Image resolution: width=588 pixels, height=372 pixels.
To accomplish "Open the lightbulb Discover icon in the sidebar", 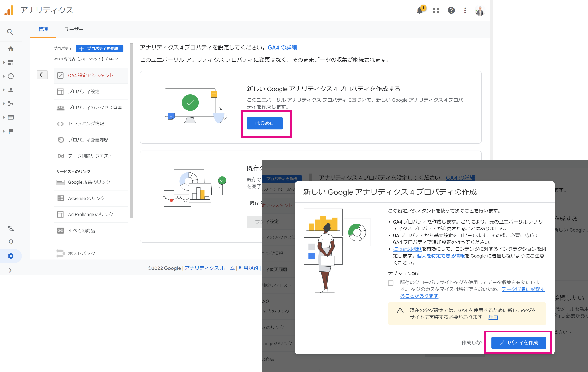I will [x=11, y=242].
